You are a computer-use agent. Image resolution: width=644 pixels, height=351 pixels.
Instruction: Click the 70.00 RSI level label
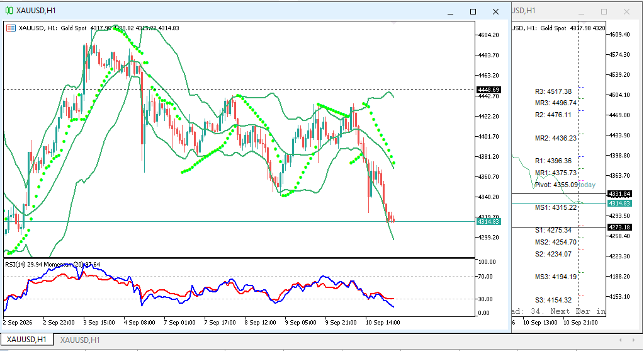coord(486,276)
